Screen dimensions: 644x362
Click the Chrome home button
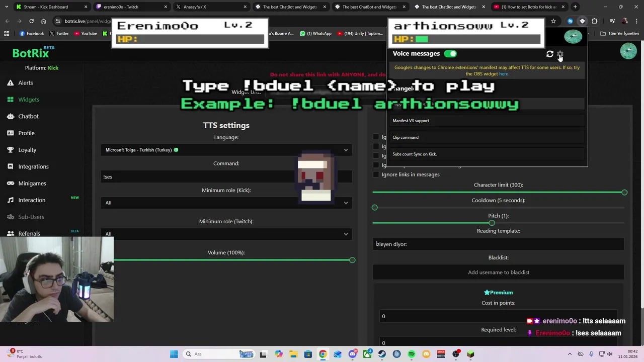pos(44,21)
